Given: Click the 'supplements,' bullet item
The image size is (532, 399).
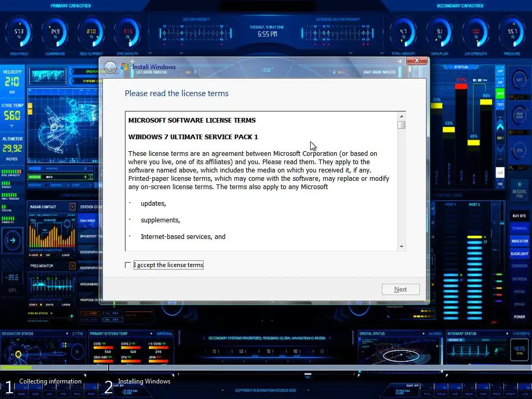Looking at the screenshot, I should [161, 220].
